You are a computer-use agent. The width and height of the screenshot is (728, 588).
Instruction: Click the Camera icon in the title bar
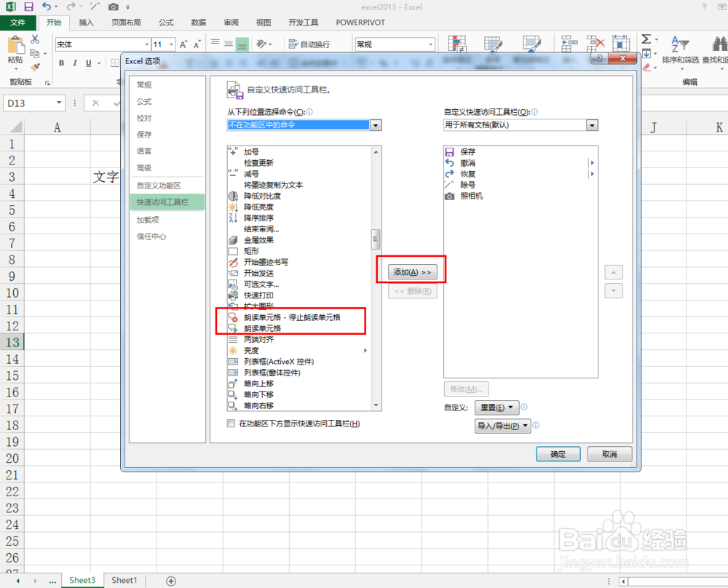[113, 7]
